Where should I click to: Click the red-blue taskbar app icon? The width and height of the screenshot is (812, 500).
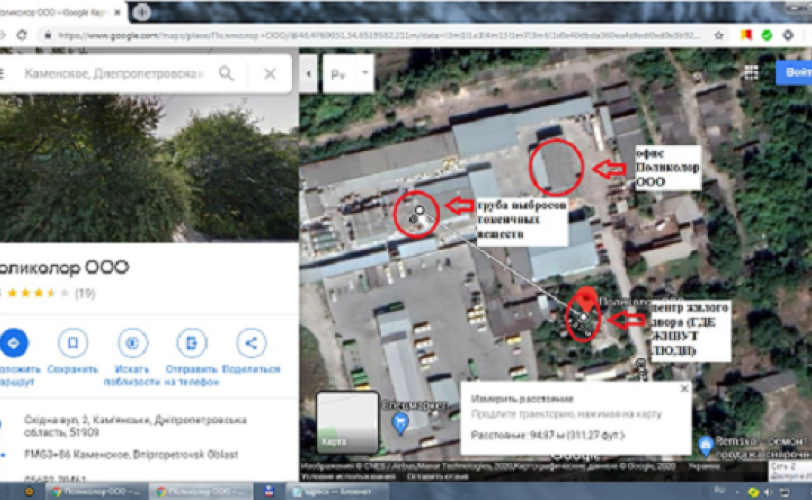[269, 491]
